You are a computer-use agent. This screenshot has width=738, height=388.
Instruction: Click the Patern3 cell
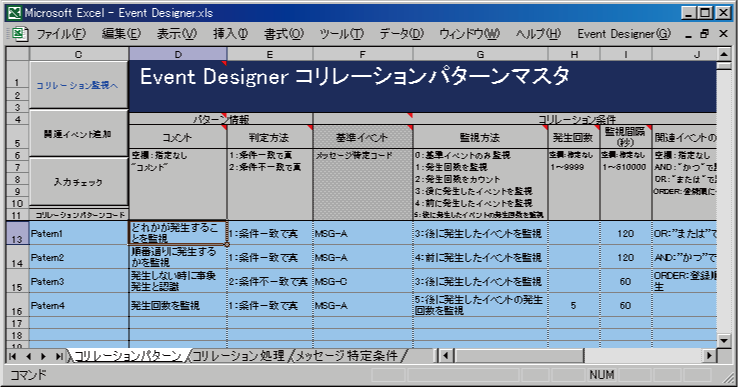79,281
